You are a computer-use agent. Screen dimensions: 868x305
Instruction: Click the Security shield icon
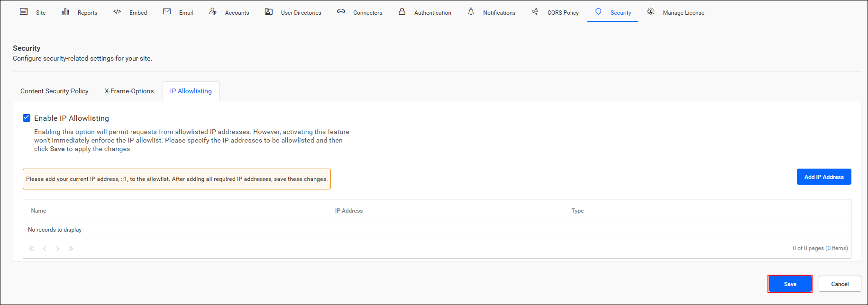pos(598,11)
